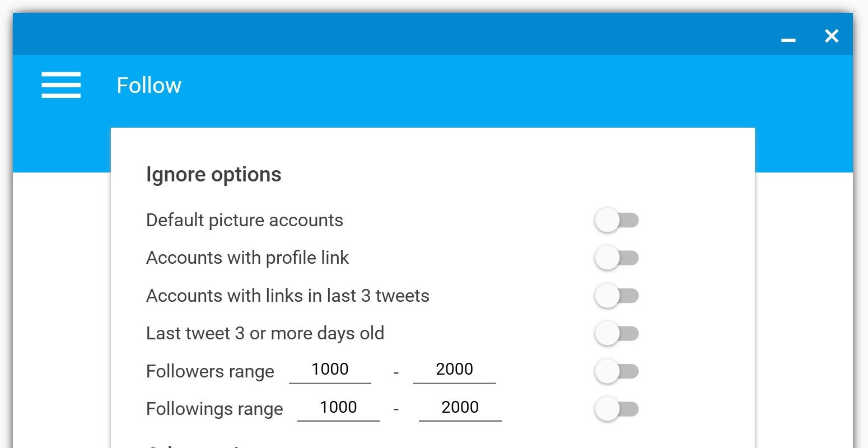Click the Default picture accounts label

click(x=244, y=220)
